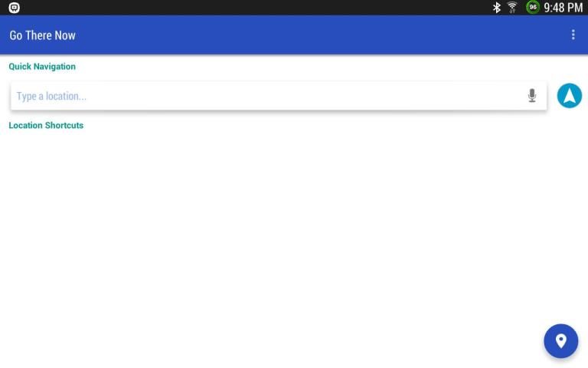Launch directions using the teal compass arrow
This screenshot has width=588, height=368.
[x=570, y=96]
